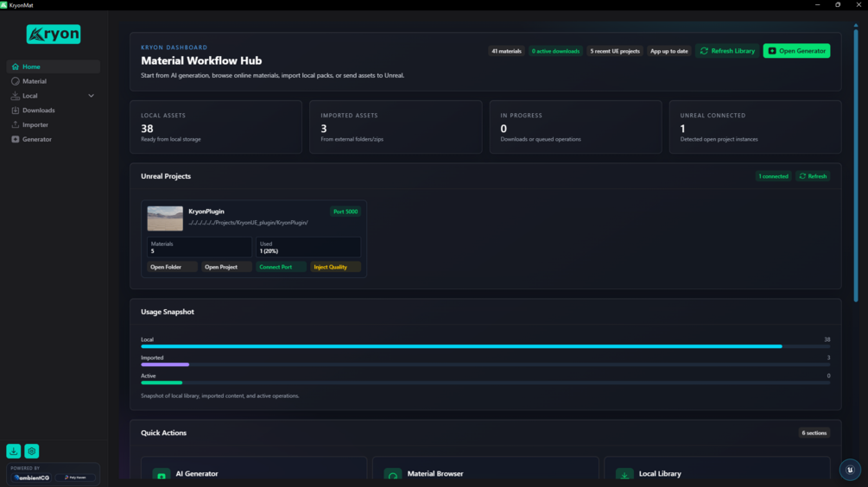Image resolution: width=868 pixels, height=487 pixels.
Task: Click the 'App up to date' badge
Action: pyautogui.click(x=669, y=51)
